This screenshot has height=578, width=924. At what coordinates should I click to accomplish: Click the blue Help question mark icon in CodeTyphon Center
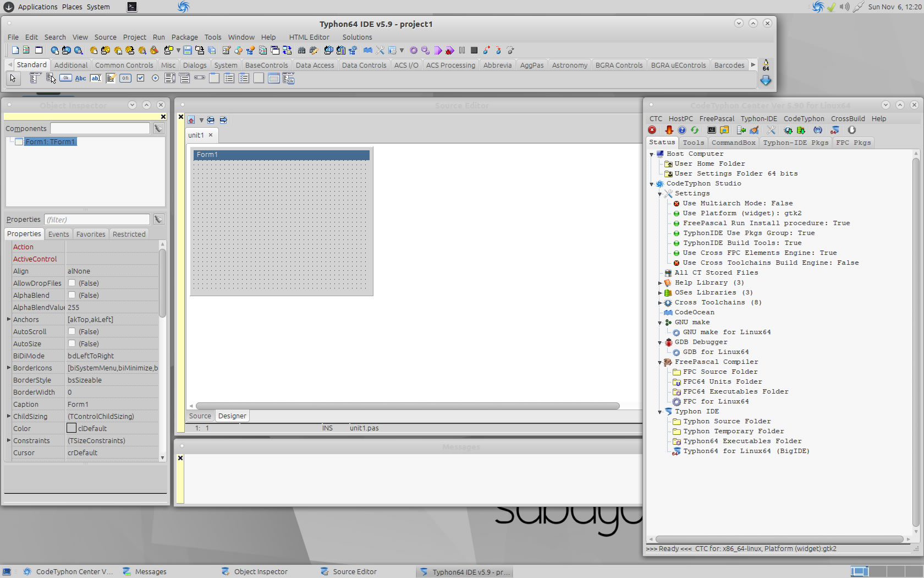pos(682,130)
